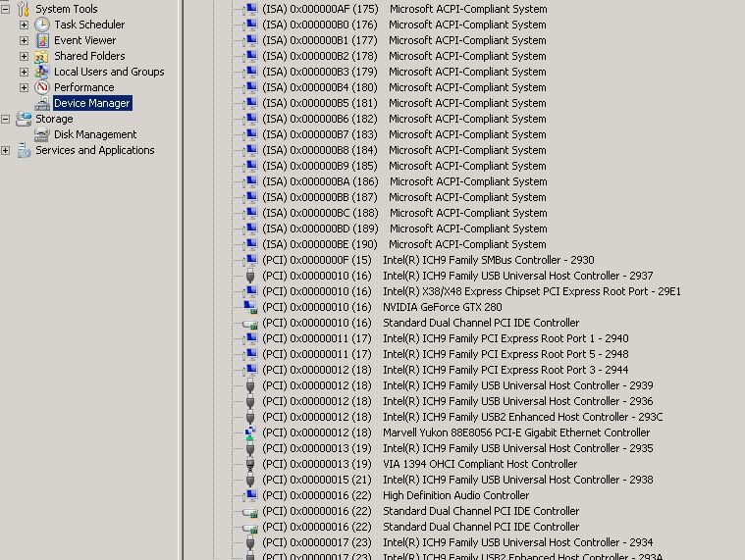Open Disk Management in the tree
The image size is (745, 560).
tap(95, 134)
